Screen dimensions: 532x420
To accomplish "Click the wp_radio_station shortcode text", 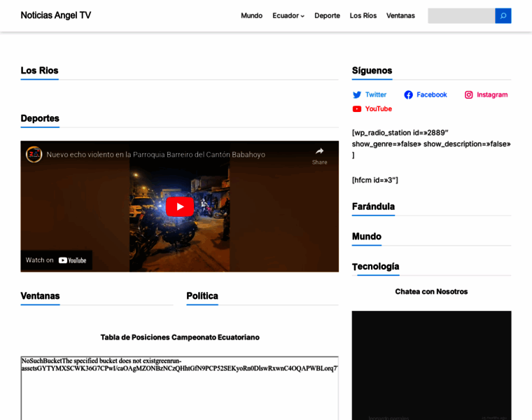I will pyautogui.click(x=431, y=143).
